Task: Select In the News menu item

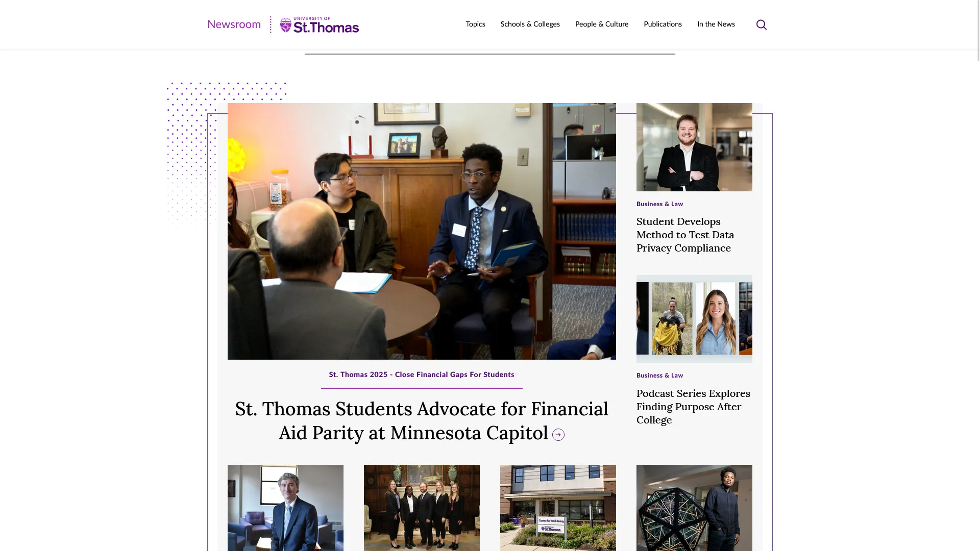Action: [x=716, y=24]
